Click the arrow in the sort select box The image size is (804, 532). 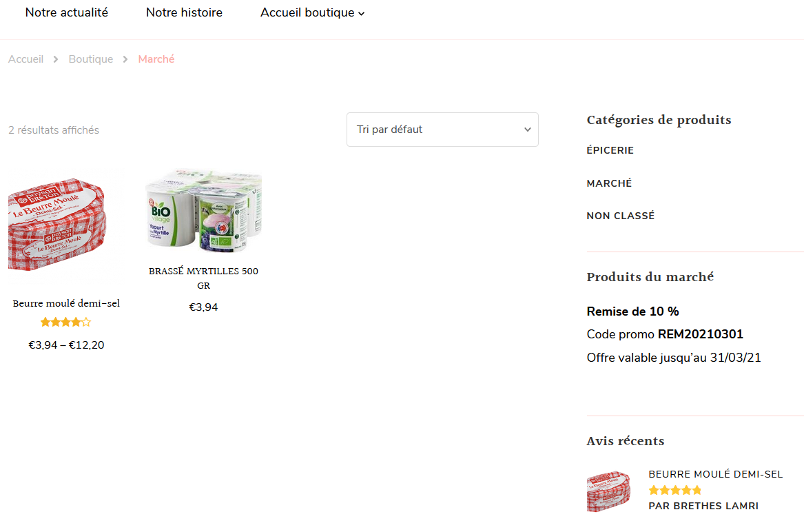[x=528, y=130]
